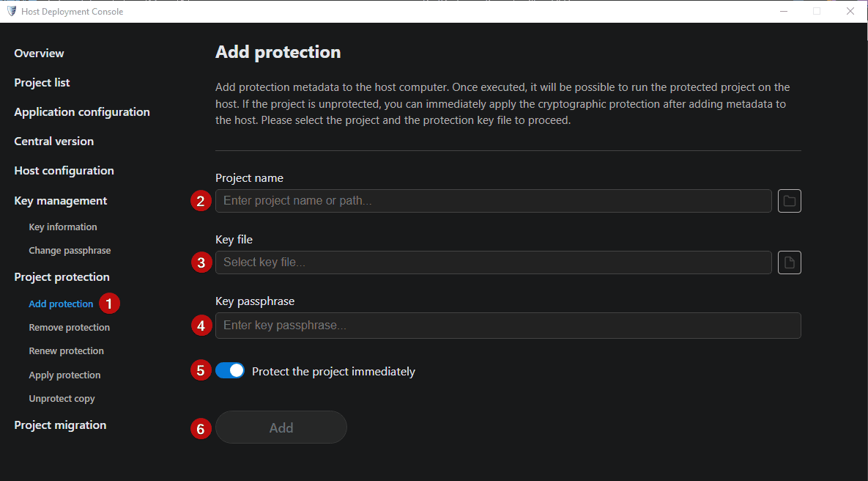Click the file browse icon for Key file
The height and width of the screenshot is (481, 868).
pos(790,262)
